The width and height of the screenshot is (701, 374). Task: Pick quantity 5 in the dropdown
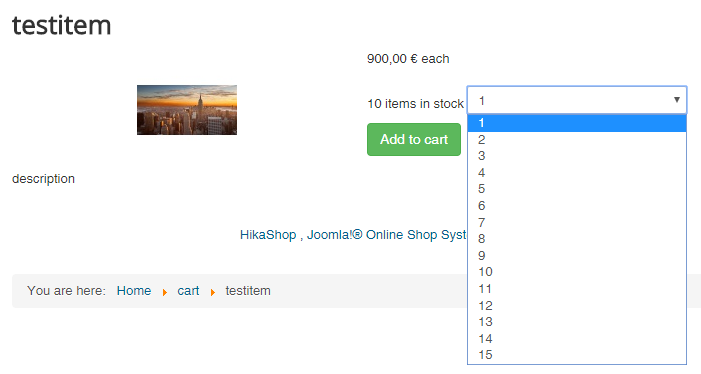tap(577, 189)
